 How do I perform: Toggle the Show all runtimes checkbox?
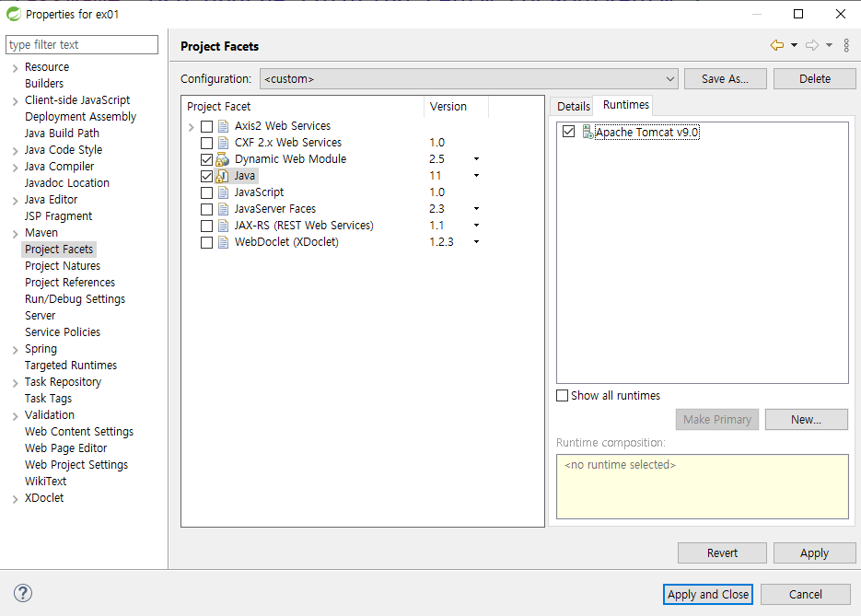coord(563,395)
